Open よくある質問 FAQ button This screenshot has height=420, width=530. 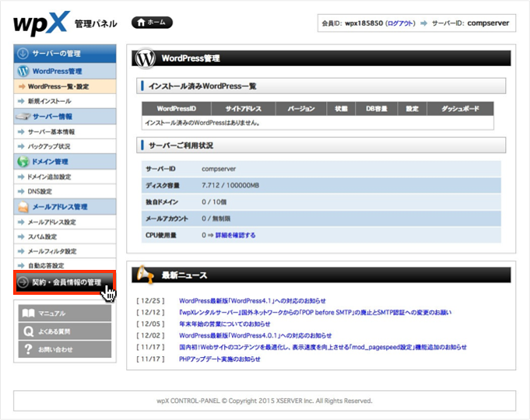pos(65,331)
